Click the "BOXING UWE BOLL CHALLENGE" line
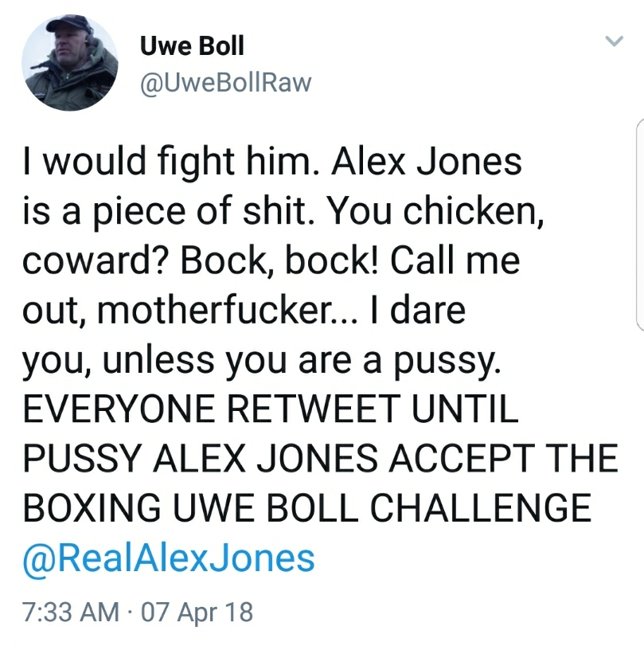The width and height of the screenshot is (644, 646). [307, 507]
